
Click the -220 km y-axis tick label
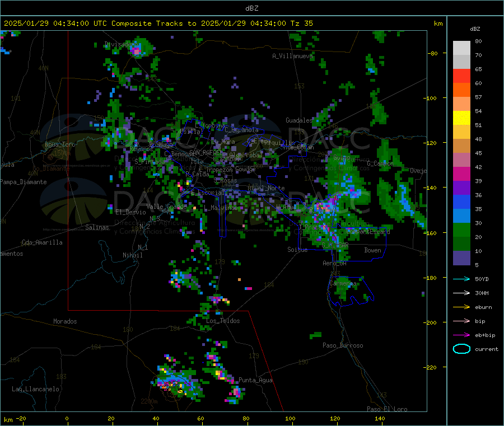click(431, 368)
